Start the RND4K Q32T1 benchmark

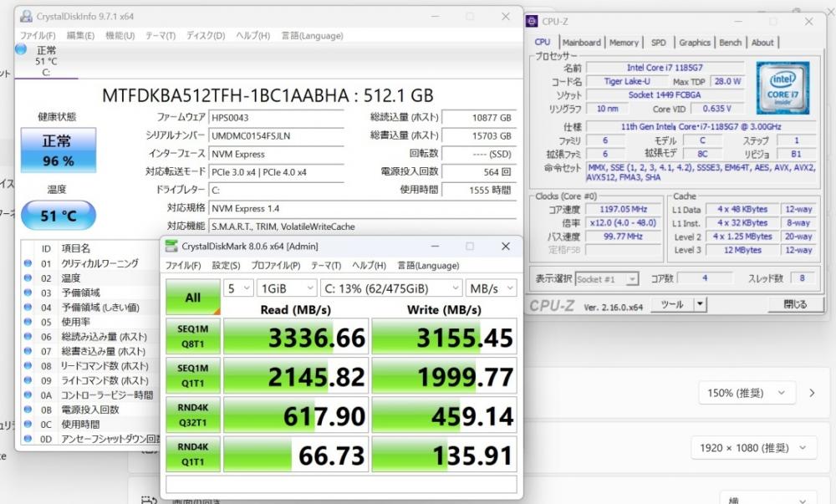pos(193,415)
